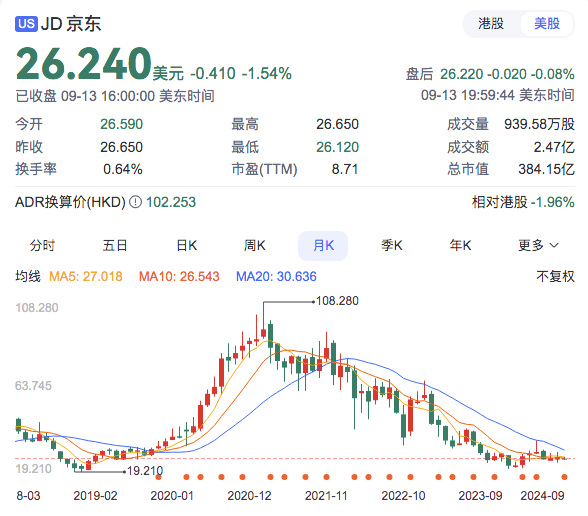
Task: Click the 2022-10 date axis label
Action: pyautogui.click(x=404, y=496)
